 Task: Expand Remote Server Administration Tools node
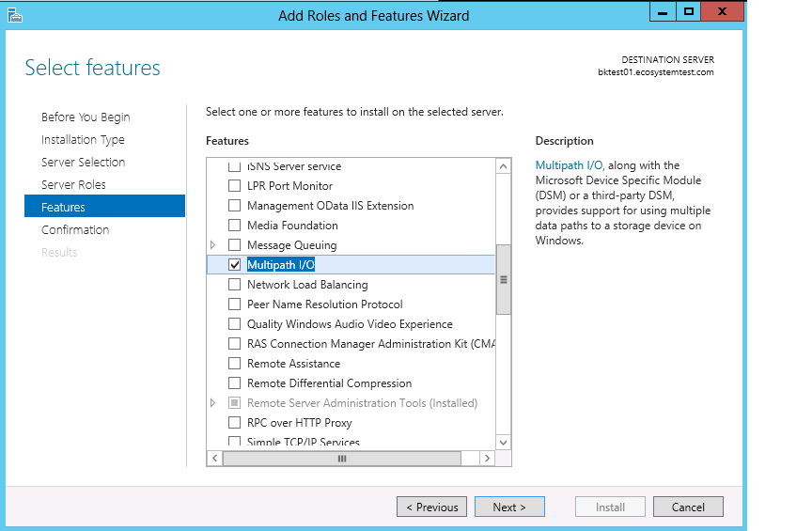coord(213,403)
